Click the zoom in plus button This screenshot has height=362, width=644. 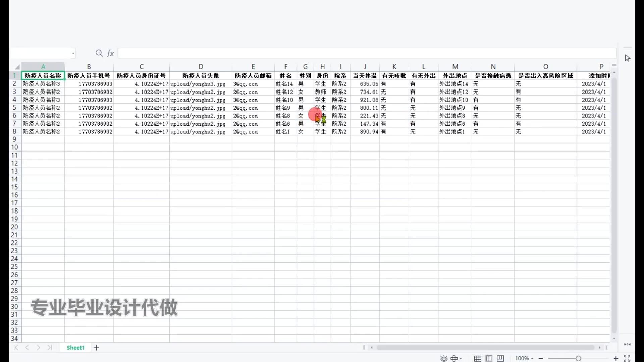coord(616,358)
